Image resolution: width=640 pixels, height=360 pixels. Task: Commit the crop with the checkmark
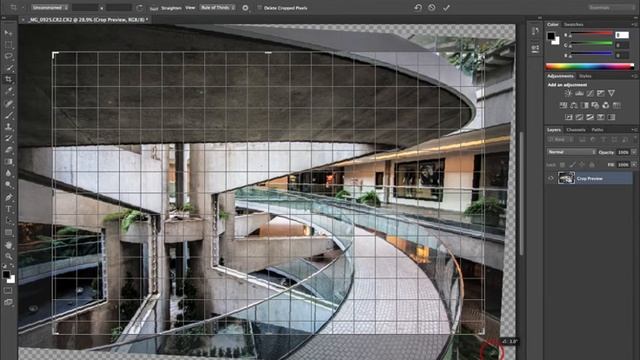point(447,8)
